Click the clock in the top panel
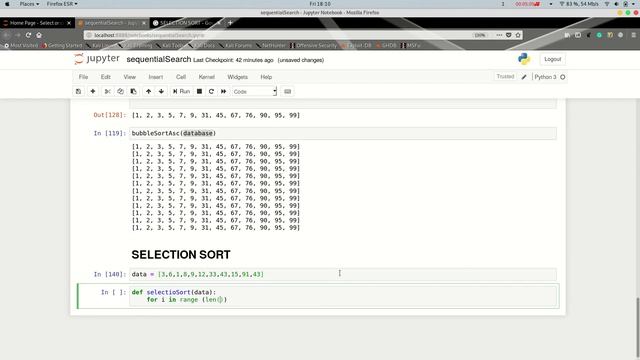The image size is (640, 360). pos(320,4)
